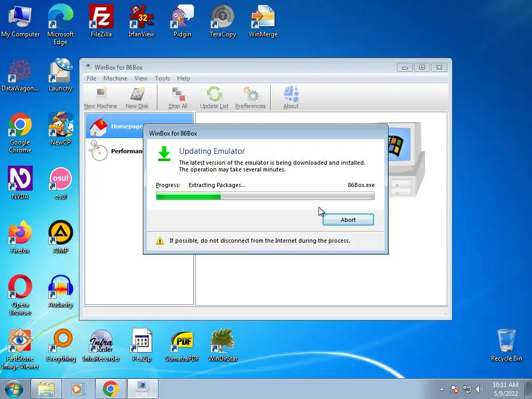
Task: Open the View menu
Action: click(x=141, y=78)
